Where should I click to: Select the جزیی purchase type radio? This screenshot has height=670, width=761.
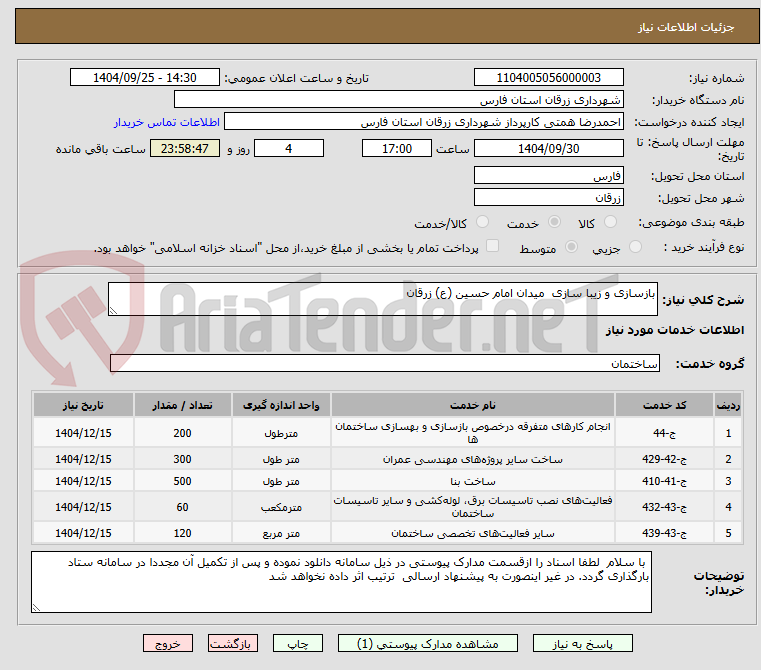[x=635, y=247]
